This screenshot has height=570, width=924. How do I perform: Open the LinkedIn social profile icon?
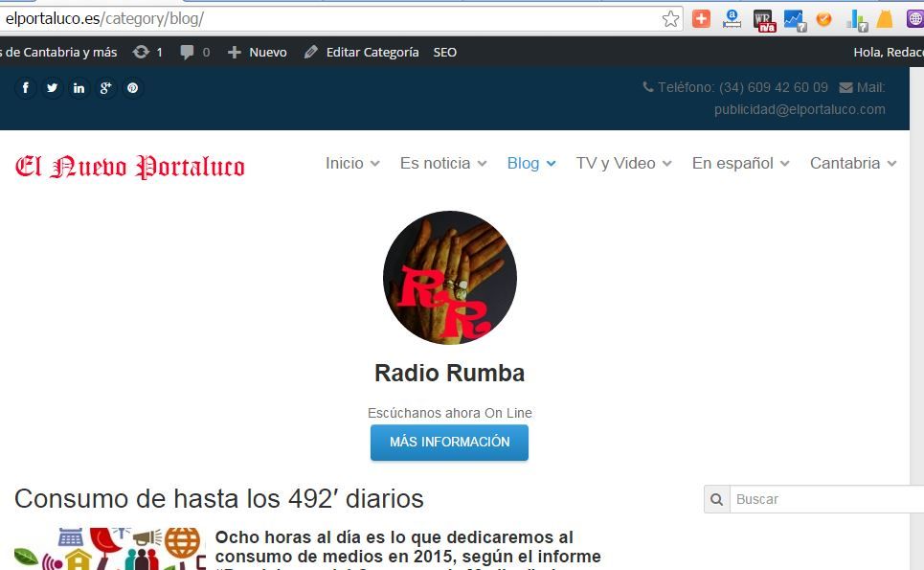pos(79,88)
